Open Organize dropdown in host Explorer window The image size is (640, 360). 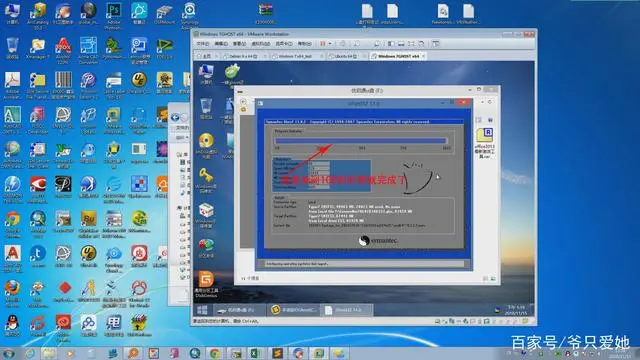[182, 138]
